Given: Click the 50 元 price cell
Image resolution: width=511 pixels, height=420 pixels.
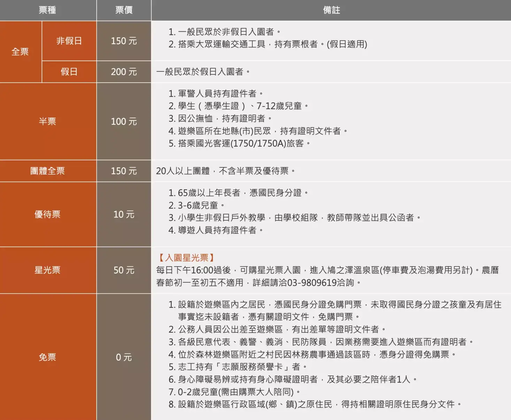Looking at the screenshot, I should (124, 270).
